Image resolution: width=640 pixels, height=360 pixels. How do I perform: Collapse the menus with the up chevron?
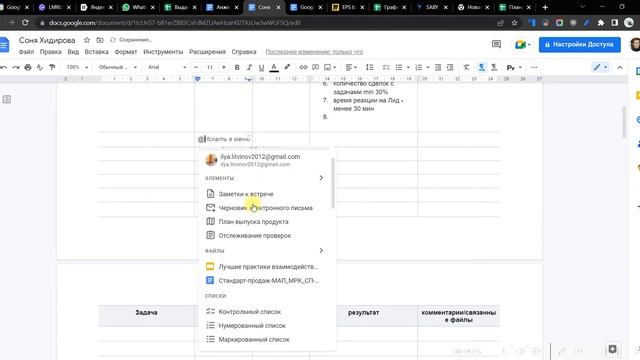pos(620,67)
